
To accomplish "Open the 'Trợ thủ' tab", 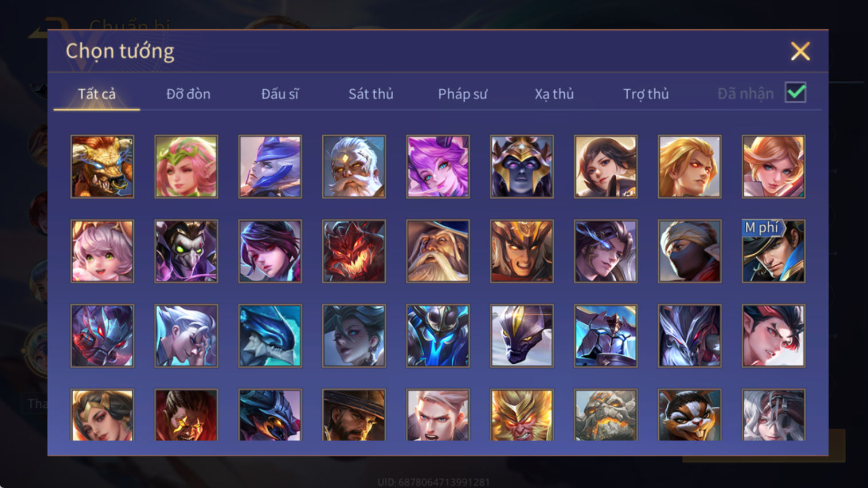I will tap(646, 94).
